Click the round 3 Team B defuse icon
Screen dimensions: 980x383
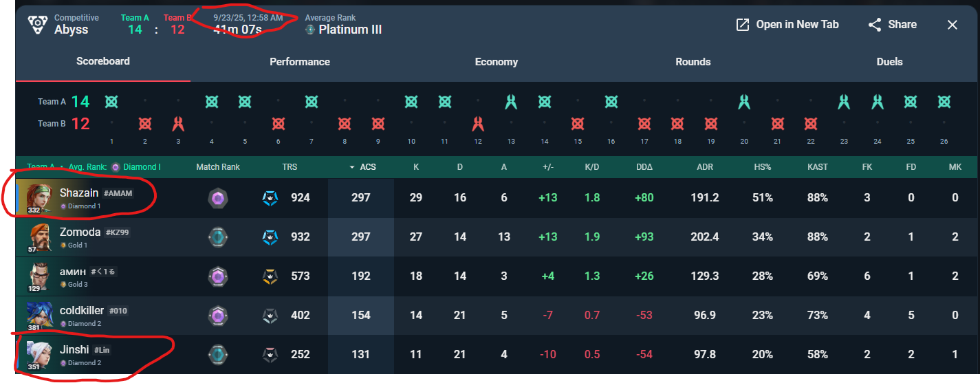click(178, 124)
